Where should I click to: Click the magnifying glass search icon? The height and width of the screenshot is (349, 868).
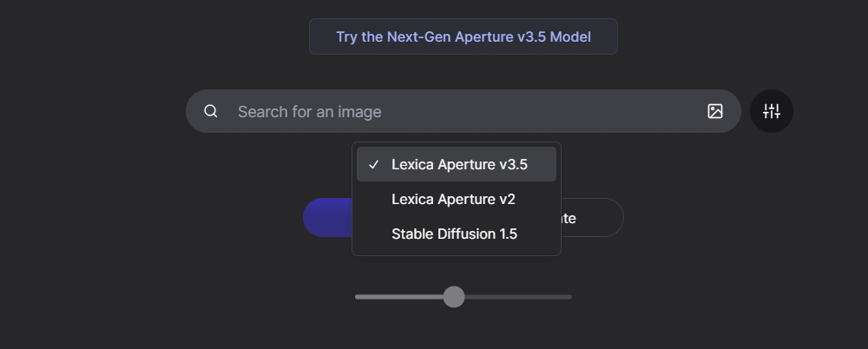[210, 111]
